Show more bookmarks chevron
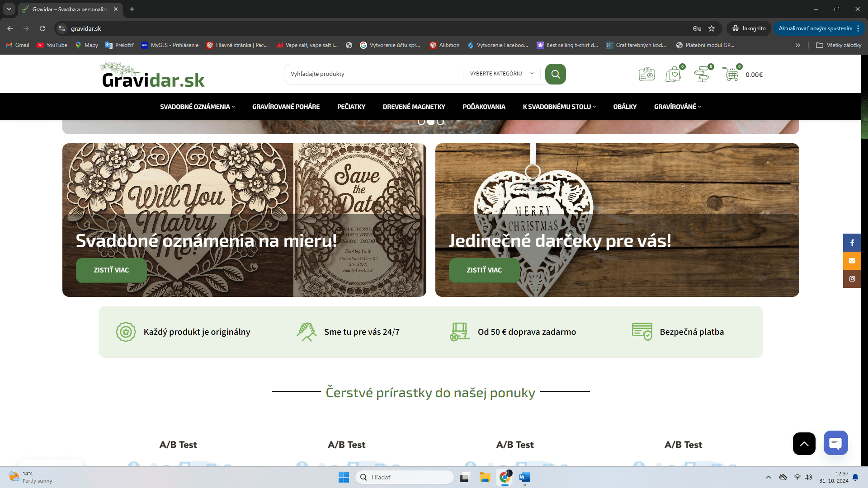 pyautogui.click(x=798, y=45)
